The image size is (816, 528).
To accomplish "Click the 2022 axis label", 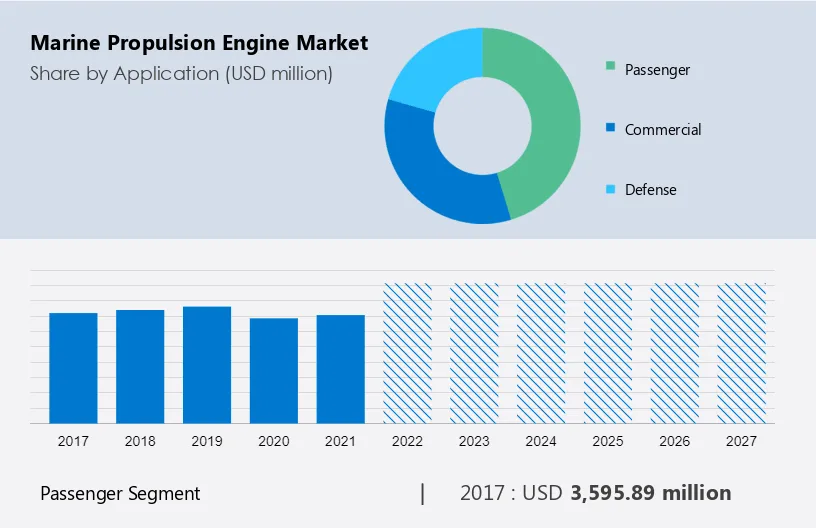I will pyautogui.click(x=407, y=441).
